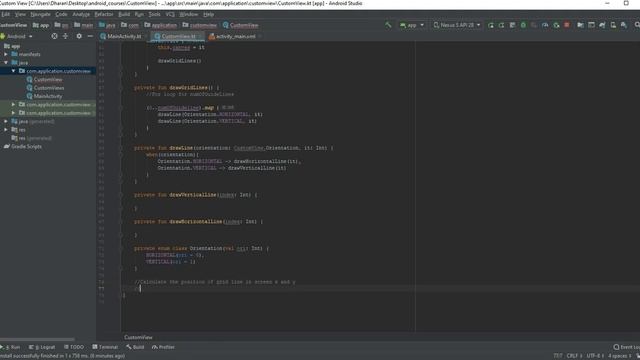Open the View menu
640x360 pixels.
pos(20,14)
